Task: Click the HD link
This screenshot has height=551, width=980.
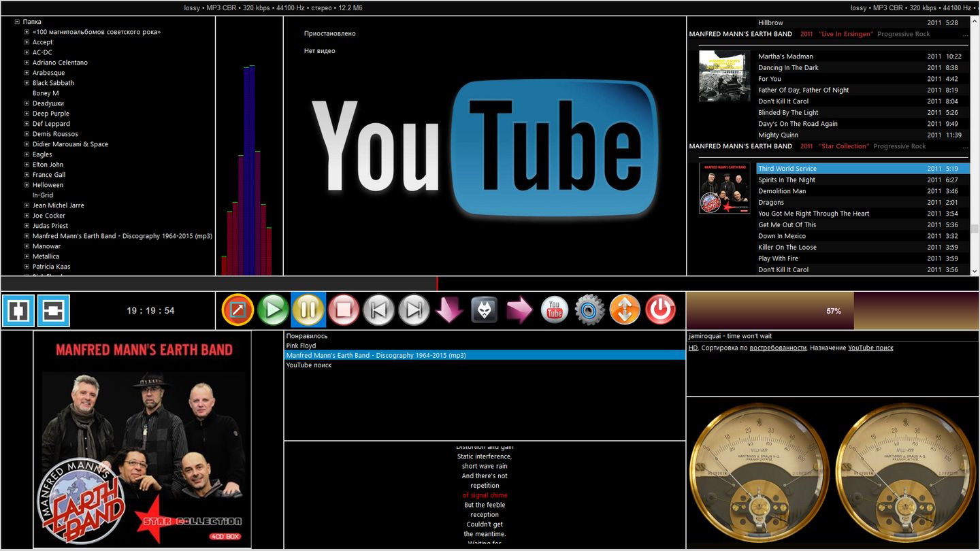Action: 693,348
